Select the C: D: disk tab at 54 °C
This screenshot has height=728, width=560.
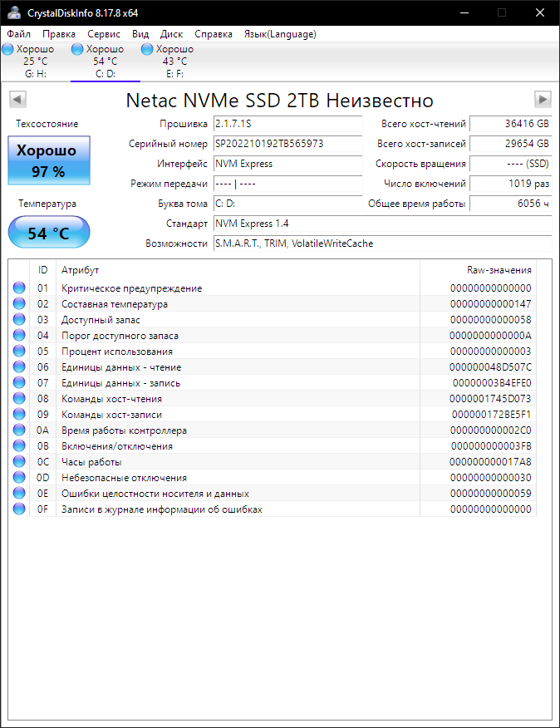(x=105, y=61)
